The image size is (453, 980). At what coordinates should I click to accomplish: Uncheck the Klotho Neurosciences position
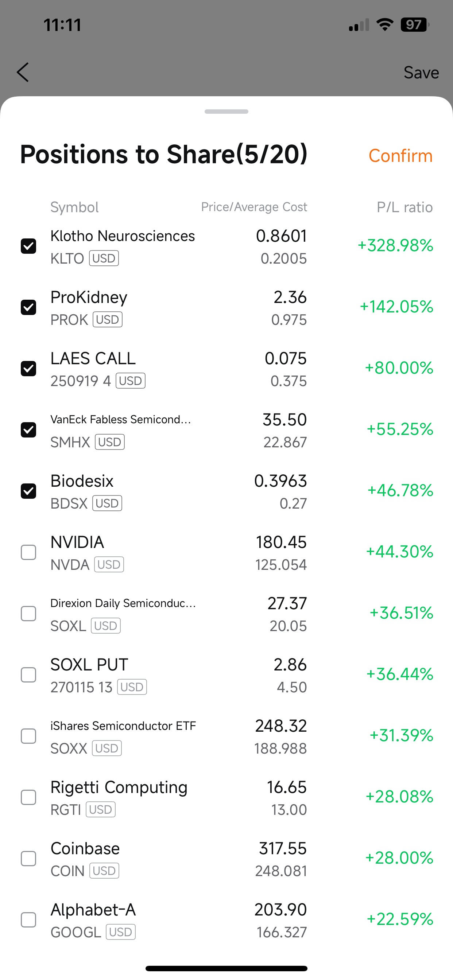tap(28, 246)
